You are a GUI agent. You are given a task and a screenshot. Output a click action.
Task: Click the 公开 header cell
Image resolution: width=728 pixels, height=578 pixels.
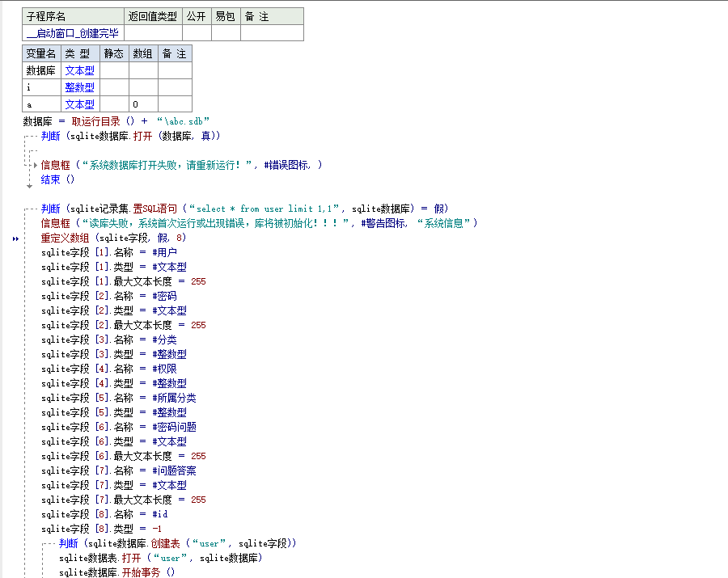tap(197, 16)
